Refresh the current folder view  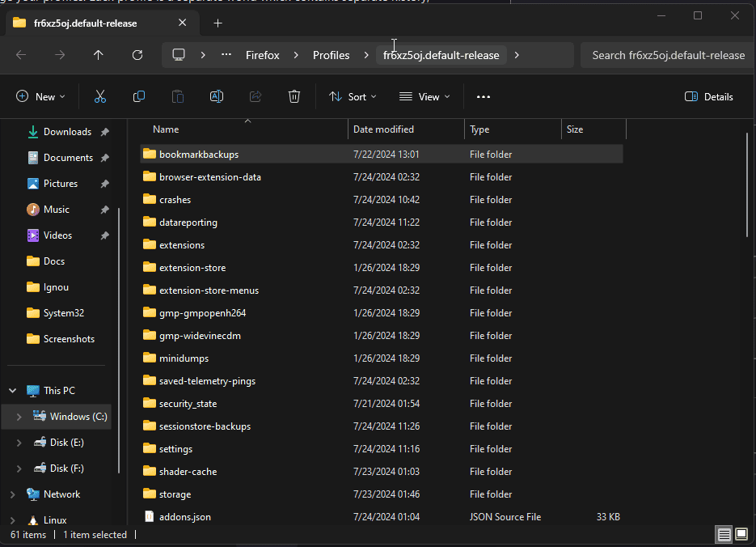(x=137, y=56)
